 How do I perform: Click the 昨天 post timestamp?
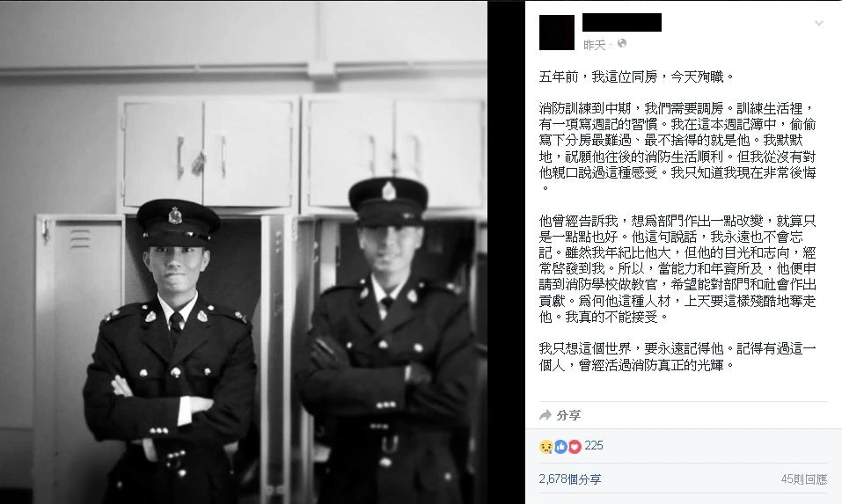(595, 45)
